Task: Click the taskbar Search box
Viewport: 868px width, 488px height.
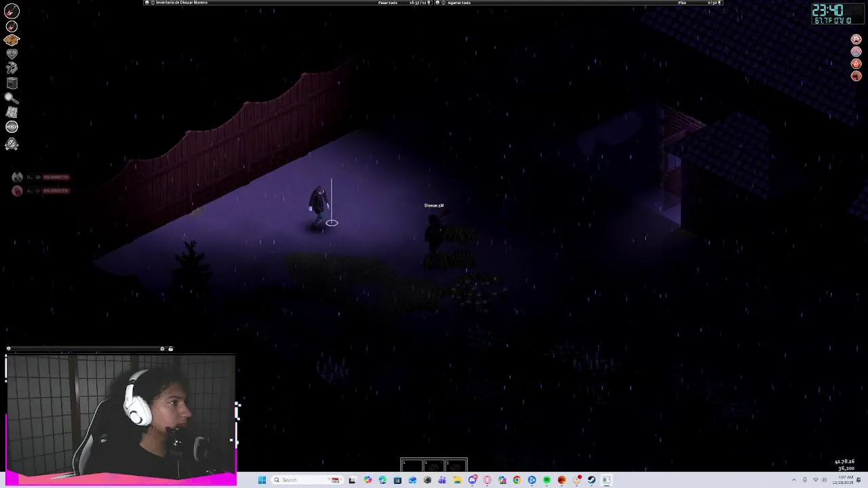Action: click(x=307, y=480)
